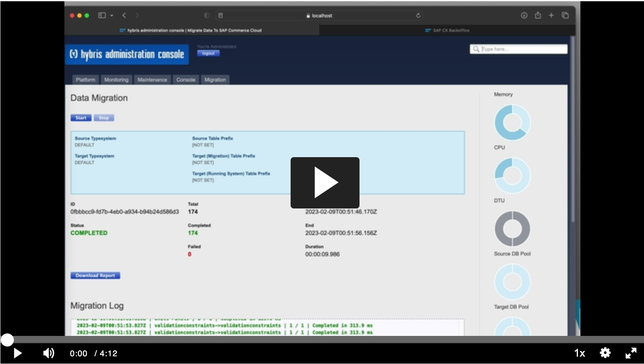The width and height of the screenshot is (644, 364).
Task: Click the reader page icon in toolbar
Action: (x=221, y=15)
